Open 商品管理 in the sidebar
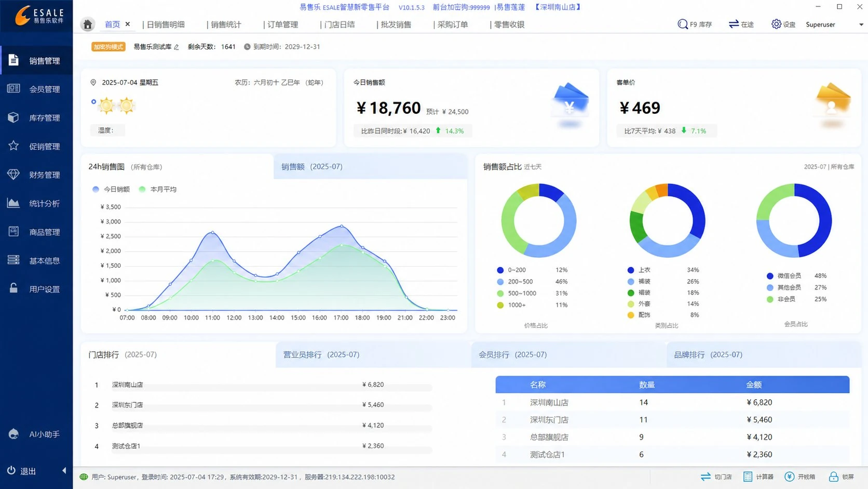 click(x=36, y=232)
